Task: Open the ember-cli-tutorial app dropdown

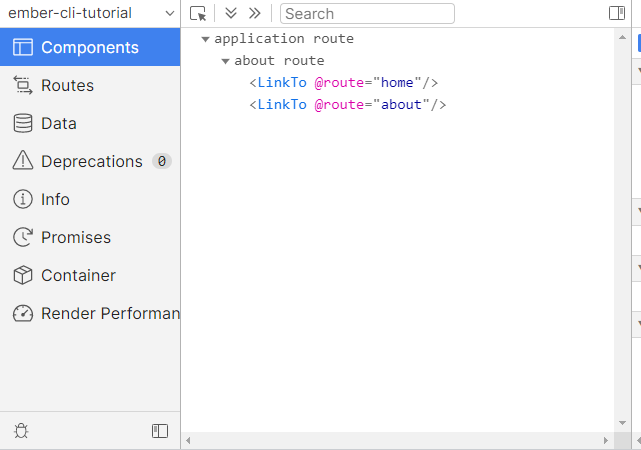Action: (x=90, y=13)
